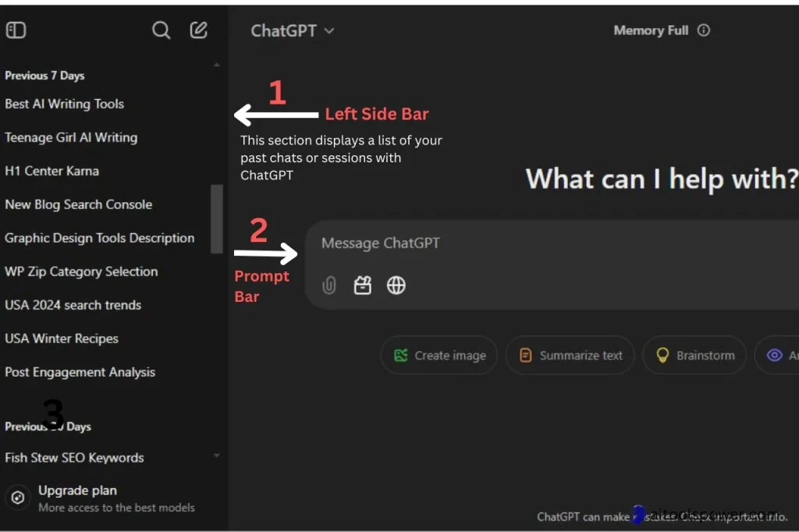Image resolution: width=799 pixels, height=532 pixels.
Task: Click the paperclip attach file icon
Action: (x=329, y=286)
